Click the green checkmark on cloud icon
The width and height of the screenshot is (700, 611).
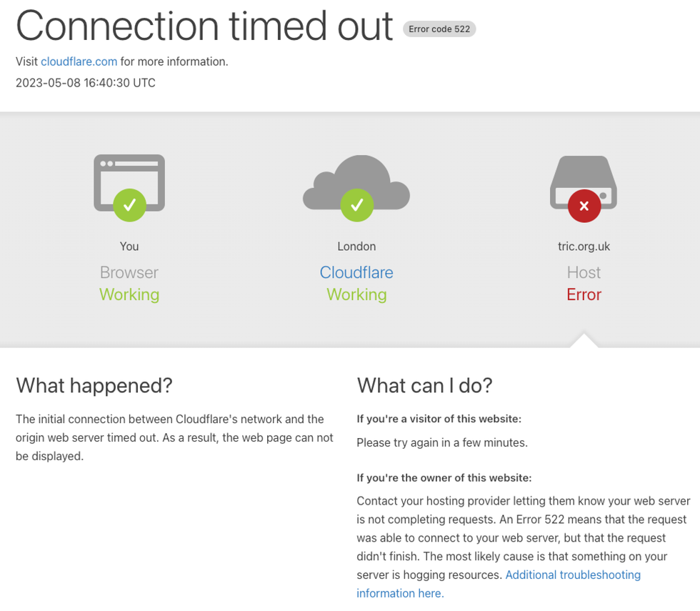[356, 205]
